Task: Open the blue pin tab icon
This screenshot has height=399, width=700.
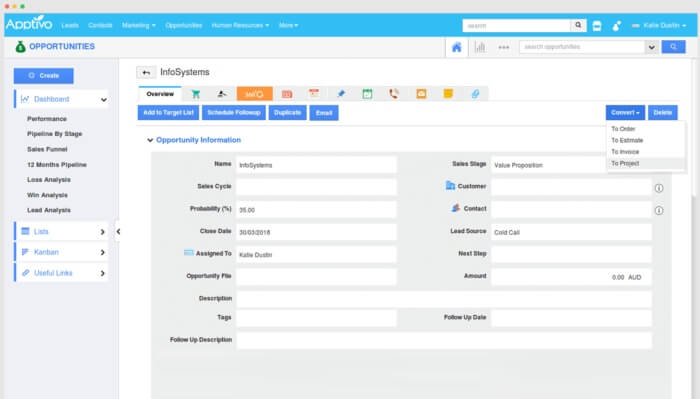Action: [x=341, y=94]
